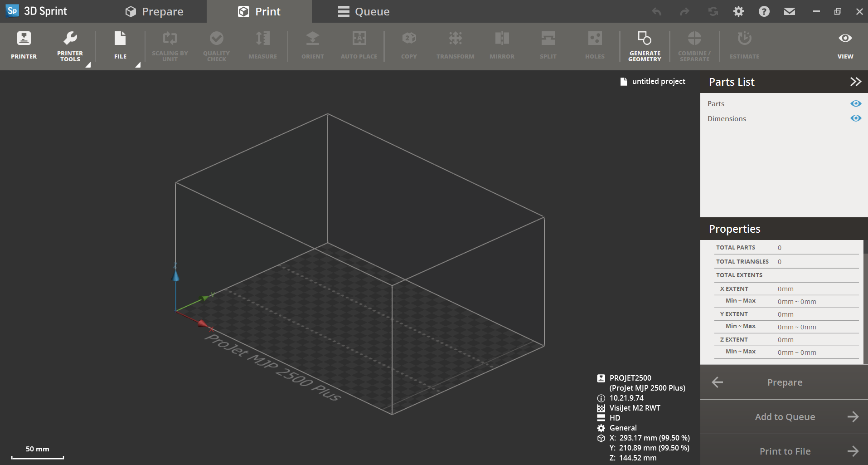
Task: Select the Printer tool
Action: tap(23, 45)
